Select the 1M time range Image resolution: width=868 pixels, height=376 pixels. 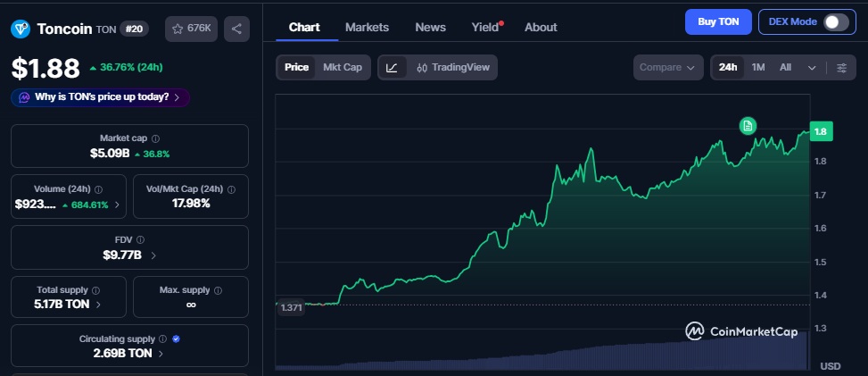(758, 68)
